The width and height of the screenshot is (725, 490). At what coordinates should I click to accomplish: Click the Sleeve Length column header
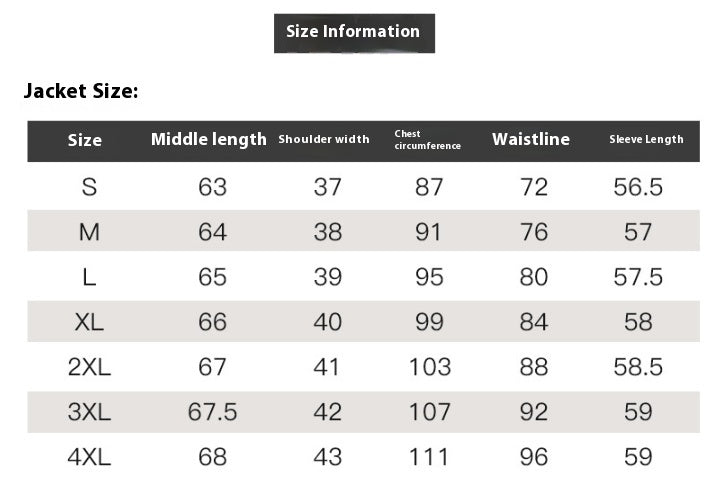[x=646, y=140]
